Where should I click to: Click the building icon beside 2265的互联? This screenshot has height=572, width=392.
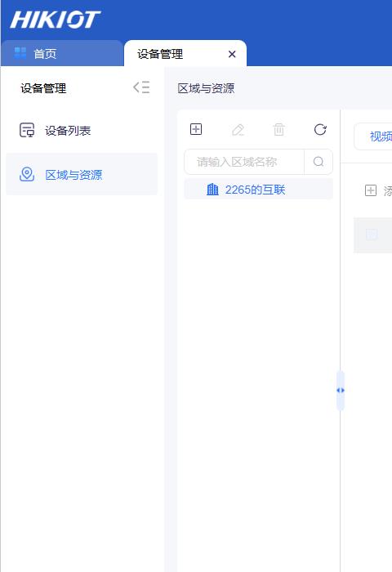pyautogui.click(x=212, y=190)
